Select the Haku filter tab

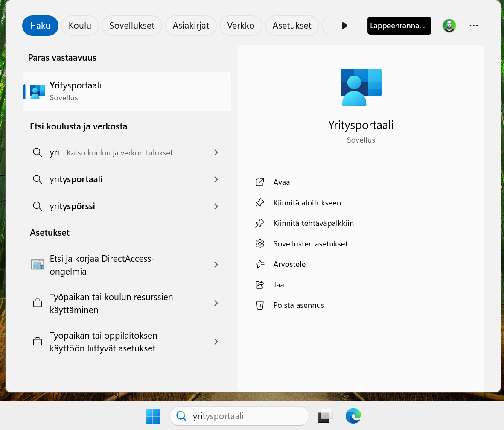(40, 26)
